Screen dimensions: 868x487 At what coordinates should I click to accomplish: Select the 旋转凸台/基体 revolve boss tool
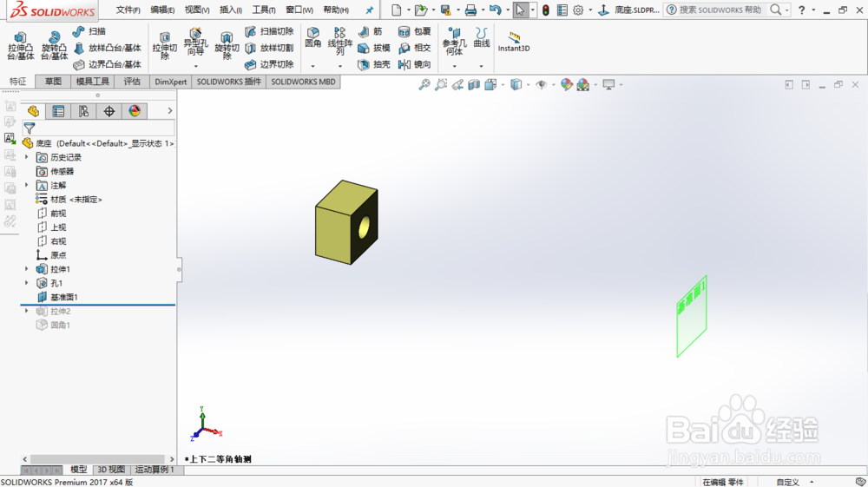[54, 46]
